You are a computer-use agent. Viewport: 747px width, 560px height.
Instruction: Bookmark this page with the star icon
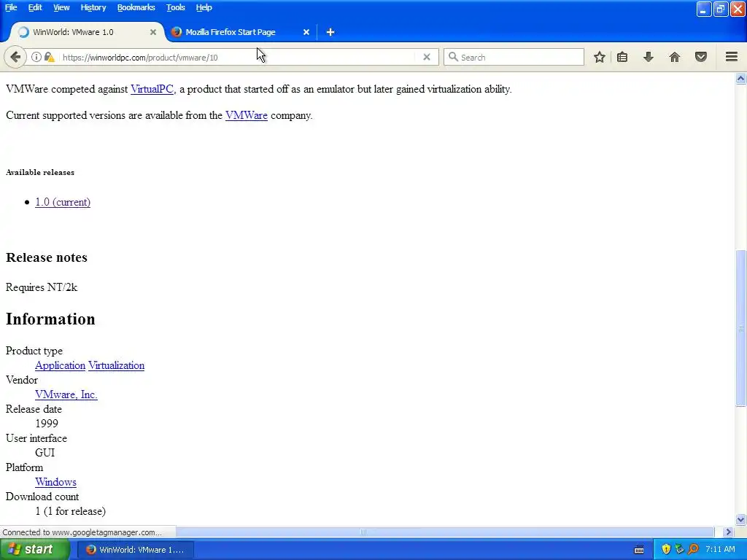click(600, 57)
